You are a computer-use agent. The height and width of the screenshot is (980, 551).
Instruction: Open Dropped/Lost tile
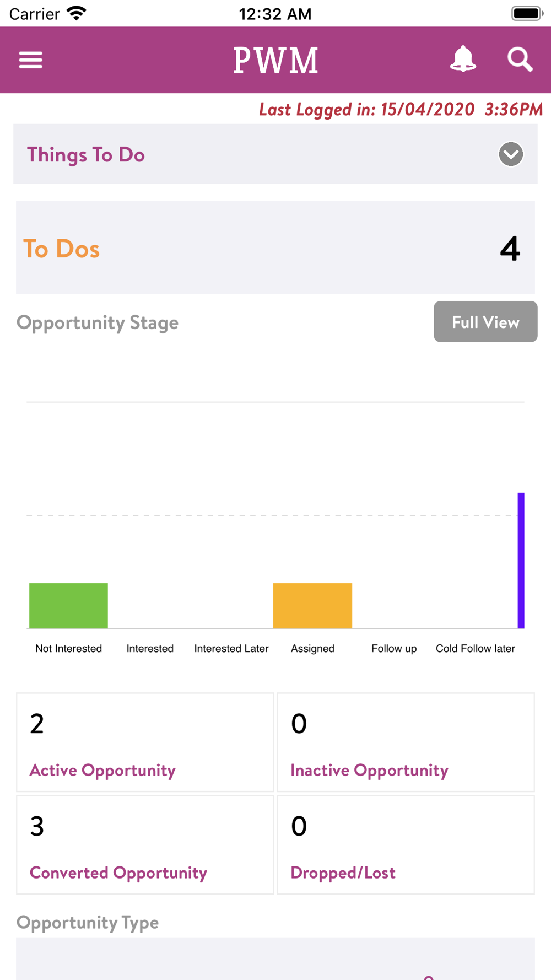coord(406,844)
